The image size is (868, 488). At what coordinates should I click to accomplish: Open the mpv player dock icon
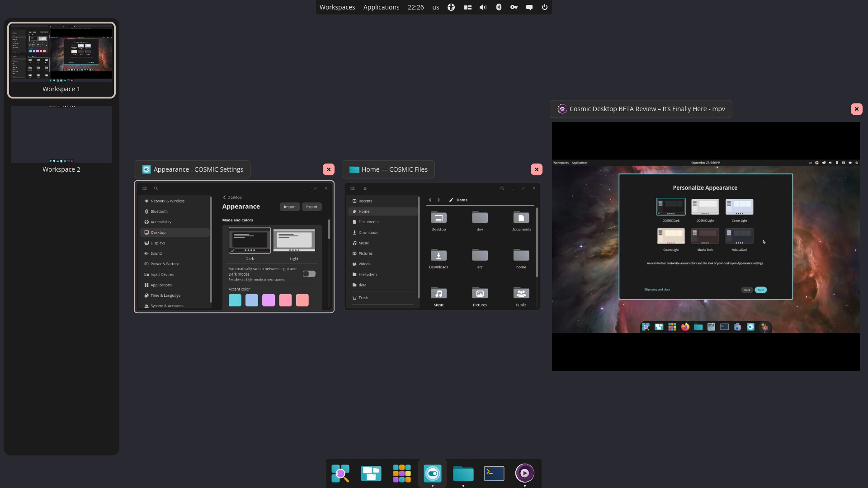[524, 473]
